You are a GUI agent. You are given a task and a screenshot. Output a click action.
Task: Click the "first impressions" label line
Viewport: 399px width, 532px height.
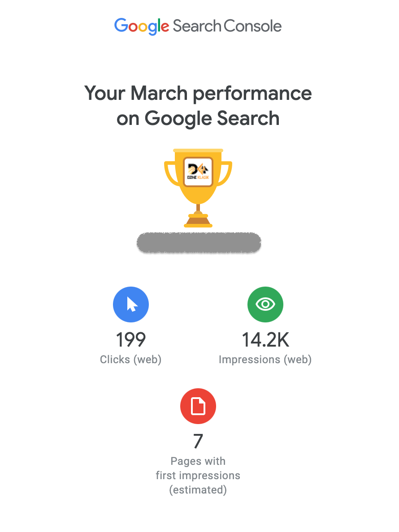(x=198, y=476)
